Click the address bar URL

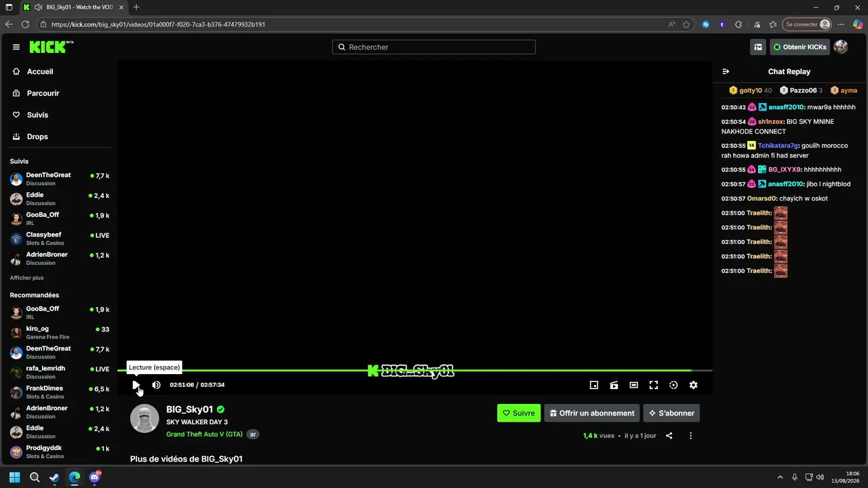click(158, 24)
